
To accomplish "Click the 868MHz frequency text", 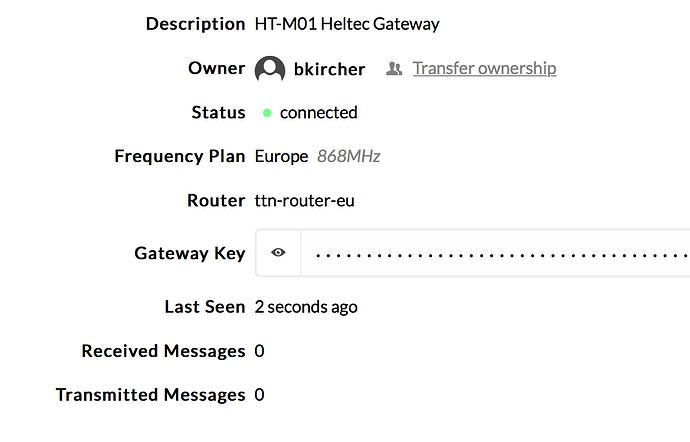I will click(x=349, y=156).
